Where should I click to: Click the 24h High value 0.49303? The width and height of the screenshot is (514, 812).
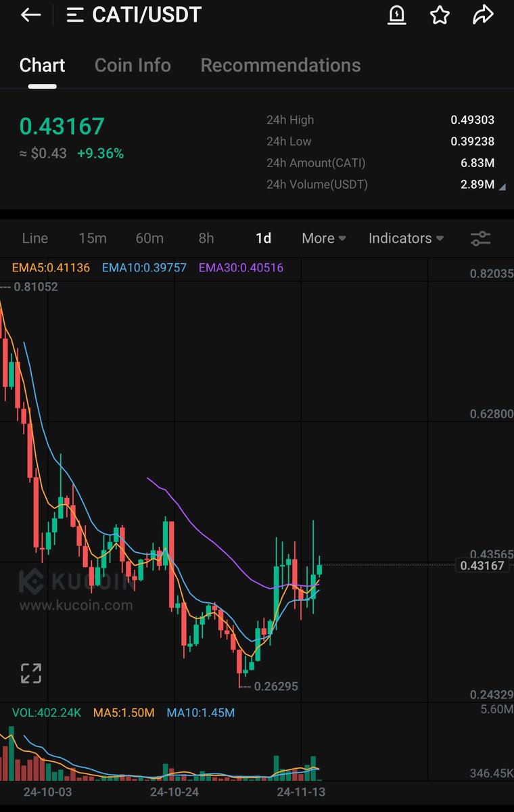coord(473,120)
